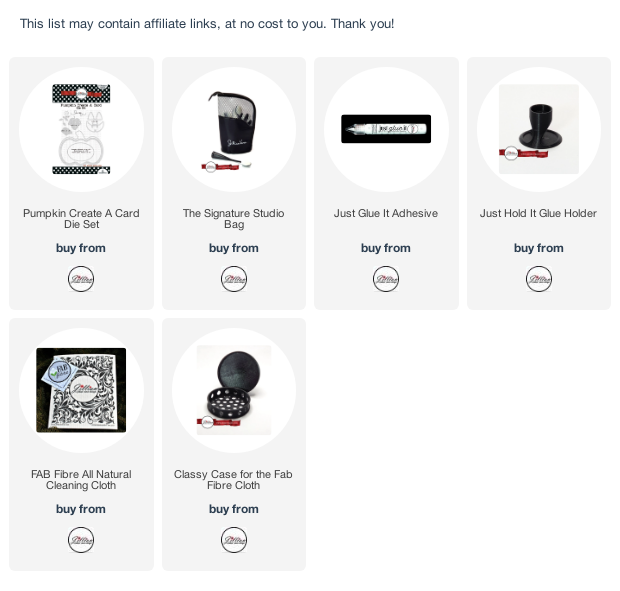The height and width of the screenshot is (591, 620).
Task: Open The Signature Studio Bag title link
Action: [x=234, y=219]
